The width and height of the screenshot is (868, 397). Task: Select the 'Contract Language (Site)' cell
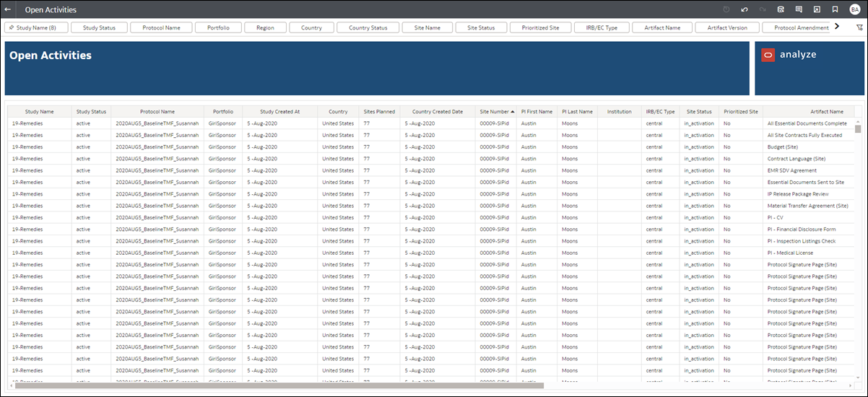(809, 159)
